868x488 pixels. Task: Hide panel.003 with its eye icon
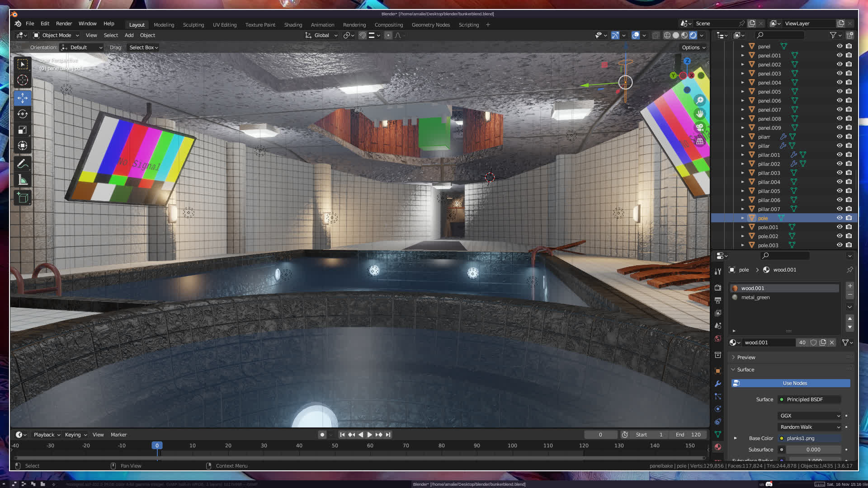[x=840, y=73]
